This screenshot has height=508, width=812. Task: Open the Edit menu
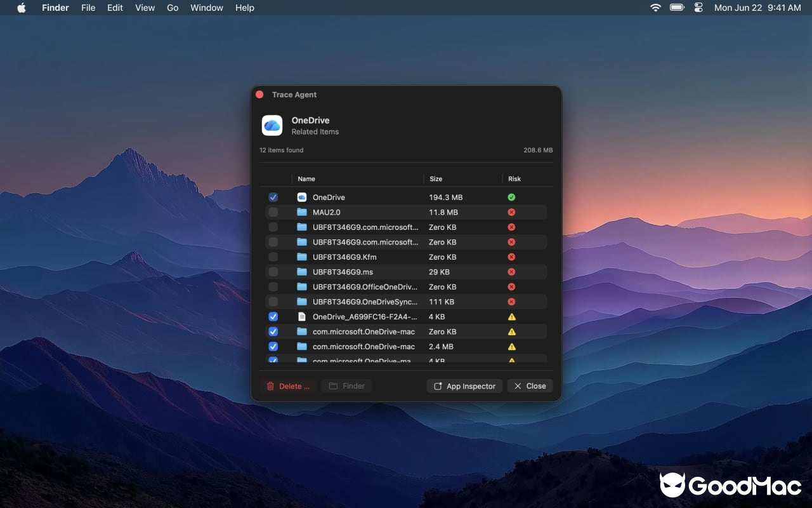[x=115, y=8]
